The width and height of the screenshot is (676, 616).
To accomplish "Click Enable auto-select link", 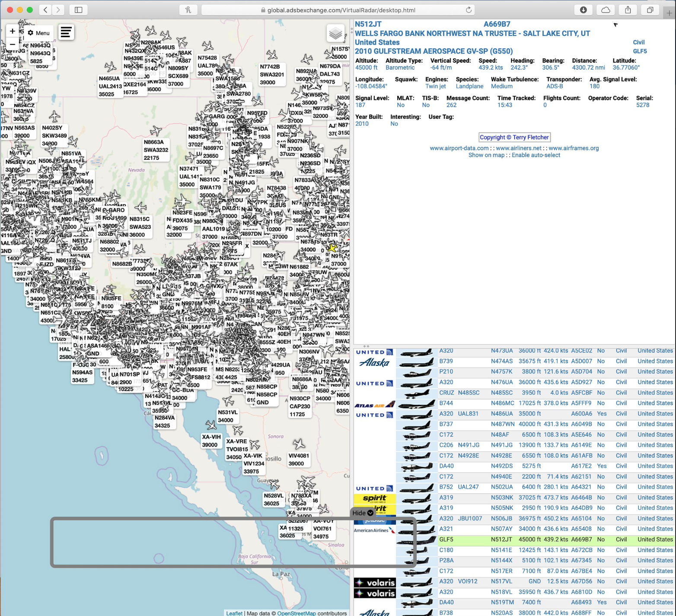I will click(536, 155).
